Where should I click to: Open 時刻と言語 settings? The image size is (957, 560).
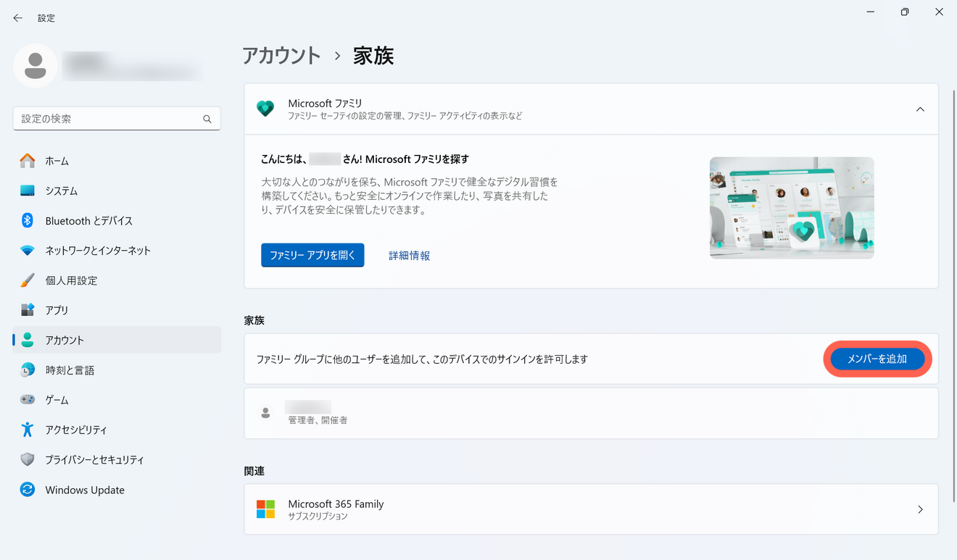(117, 370)
